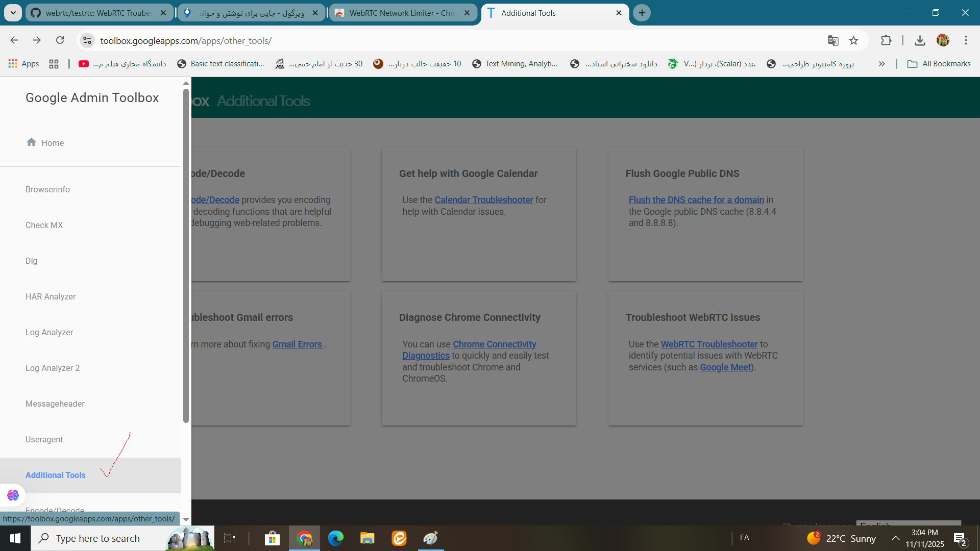Open the WebRTC Troubleshooter link
Image resolution: width=980 pixels, height=551 pixels.
point(709,344)
